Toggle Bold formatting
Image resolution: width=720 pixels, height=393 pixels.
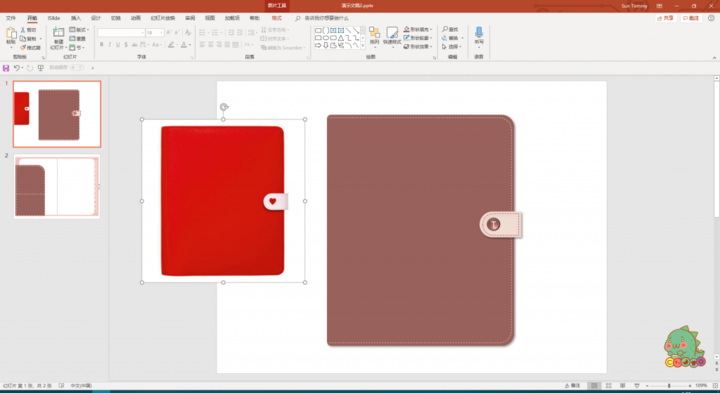[101, 45]
